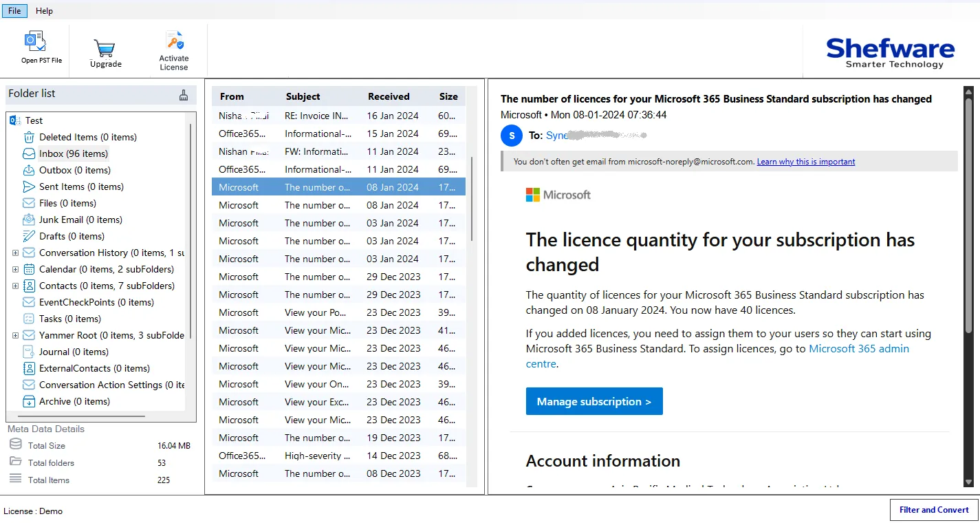
Task: Click the ExternalContacts folder icon
Action: click(x=29, y=368)
